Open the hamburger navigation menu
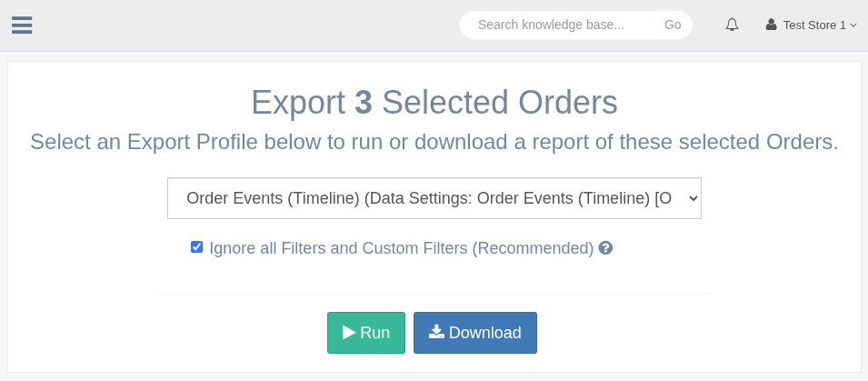 22,25
